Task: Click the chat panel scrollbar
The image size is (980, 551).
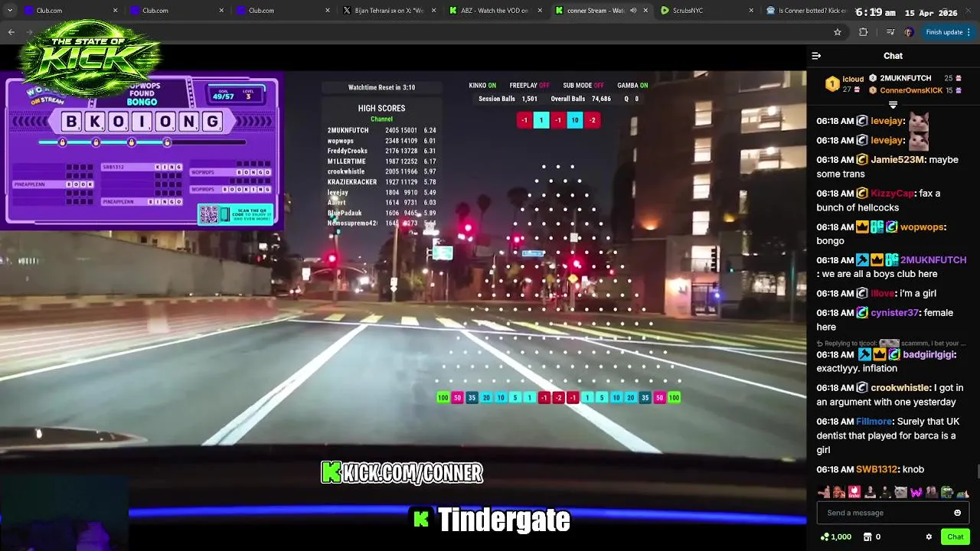Action: (x=977, y=471)
